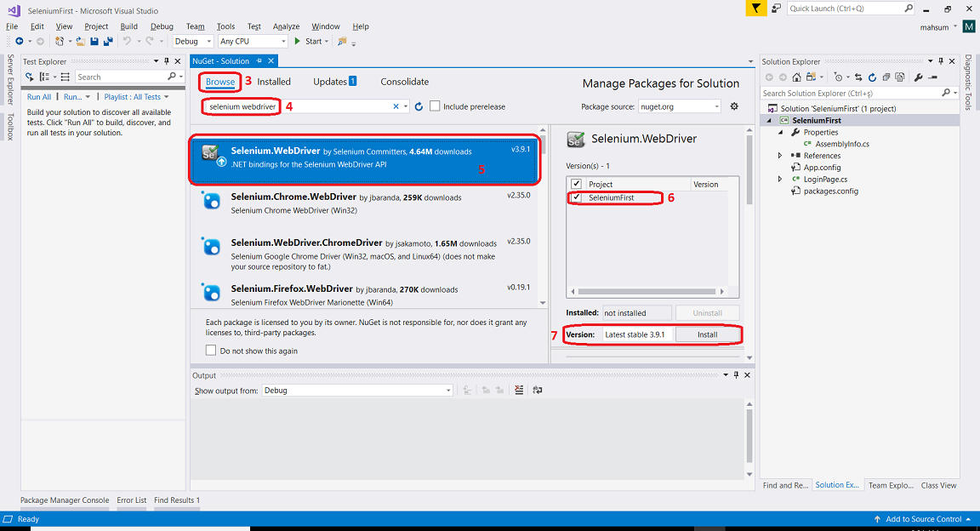980x531 pixels.
Task: Switch to the Installed tab in NuGet
Action: tap(274, 82)
